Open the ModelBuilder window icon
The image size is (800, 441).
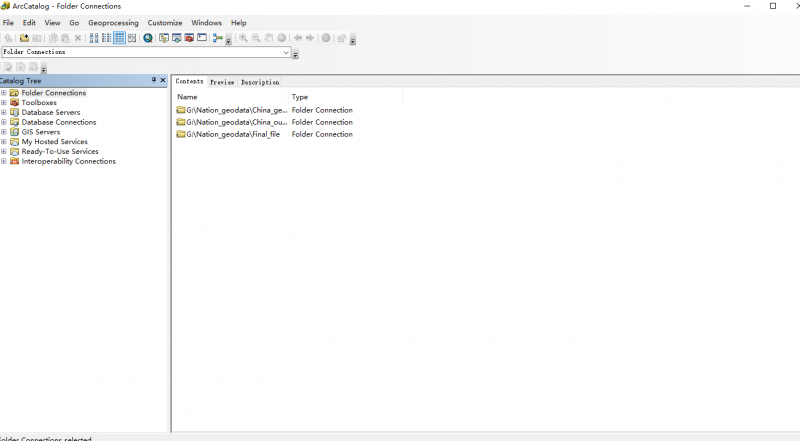[217, 38]
